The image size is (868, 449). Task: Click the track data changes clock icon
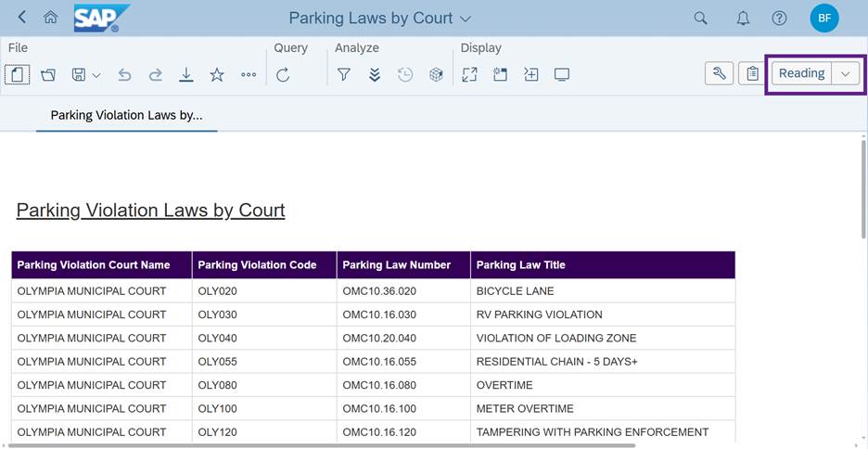point(405,74)
